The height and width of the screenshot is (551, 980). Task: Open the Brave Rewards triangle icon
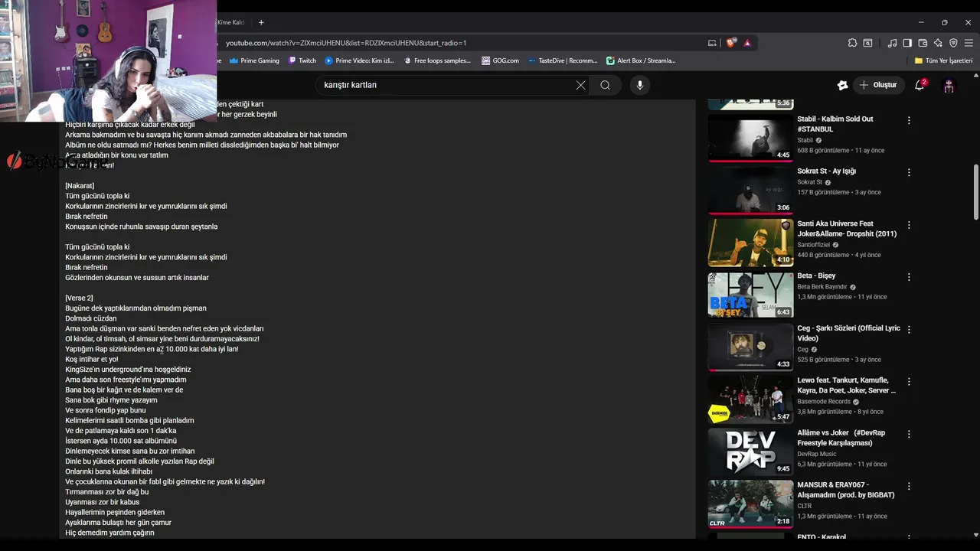click(x=747, y=43)
